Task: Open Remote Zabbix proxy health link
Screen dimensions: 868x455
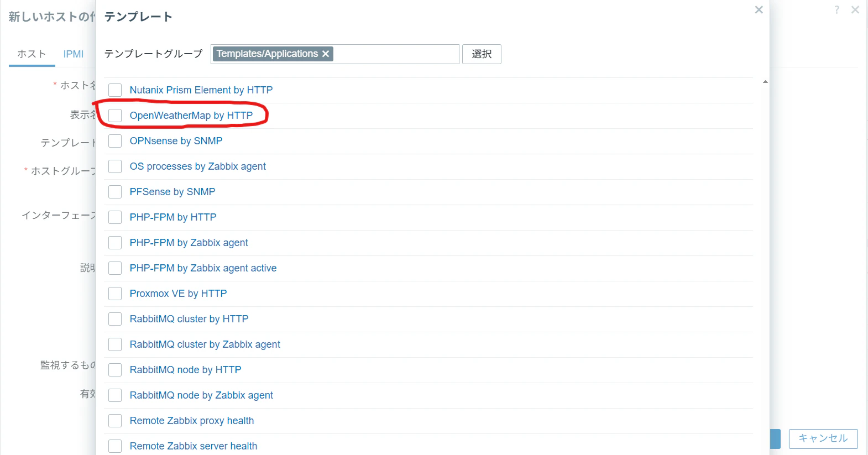Action: coord(192,421)
